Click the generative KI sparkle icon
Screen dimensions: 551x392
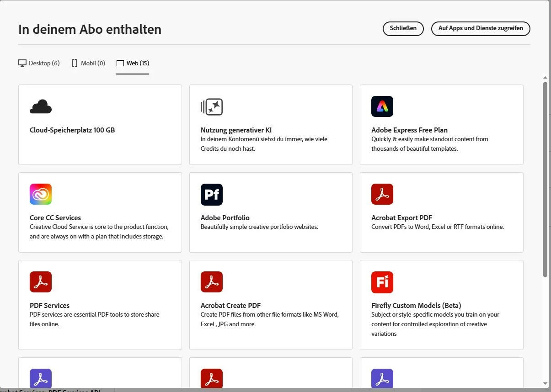[212, 107]
